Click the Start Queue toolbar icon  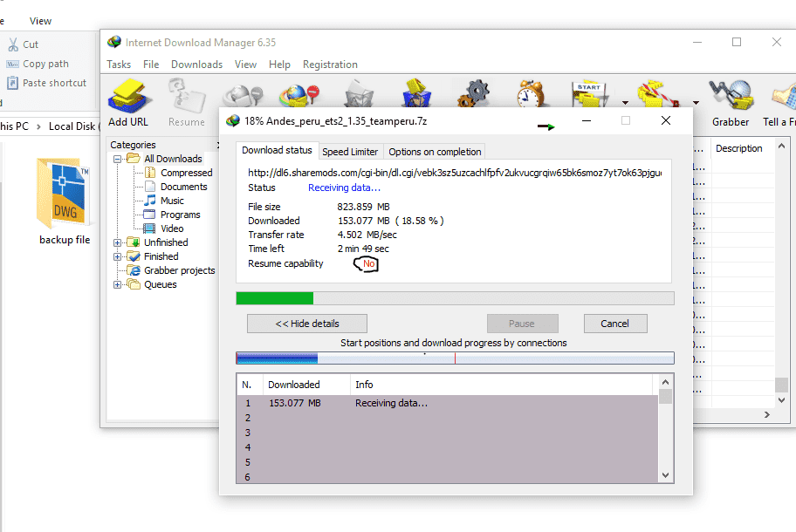(x=589, y=94)
